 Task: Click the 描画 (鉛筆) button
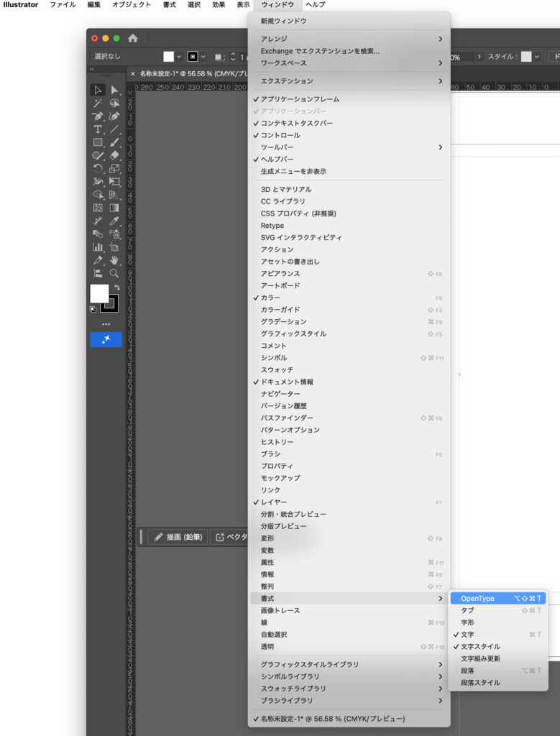coord(178,537)
